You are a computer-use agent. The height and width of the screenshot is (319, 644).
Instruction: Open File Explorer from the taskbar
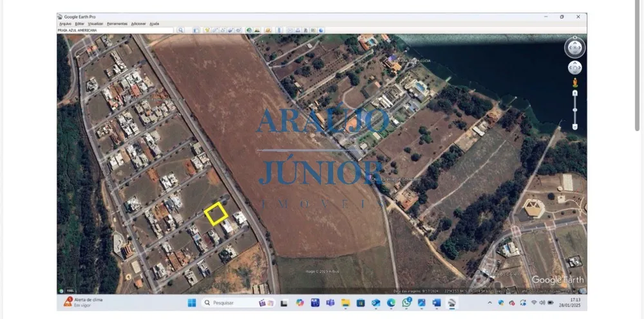[x=345, y=302]
